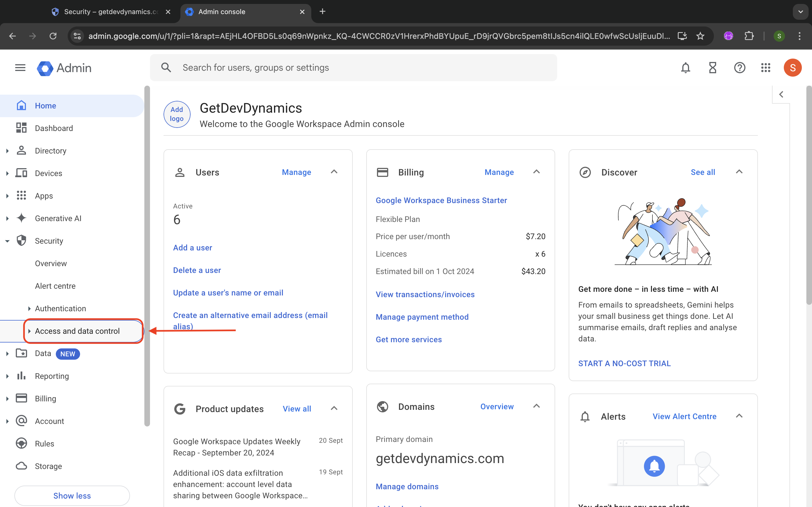
Task: Open the notifications bell icon
Action: click(x=685, y=68)
